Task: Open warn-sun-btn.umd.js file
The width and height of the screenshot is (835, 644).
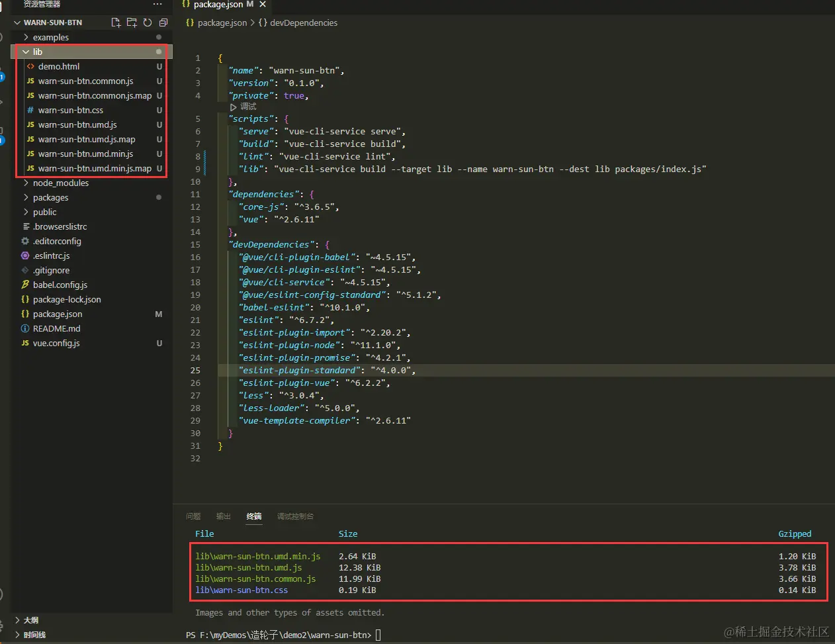Action: click(x=91, y=124)
